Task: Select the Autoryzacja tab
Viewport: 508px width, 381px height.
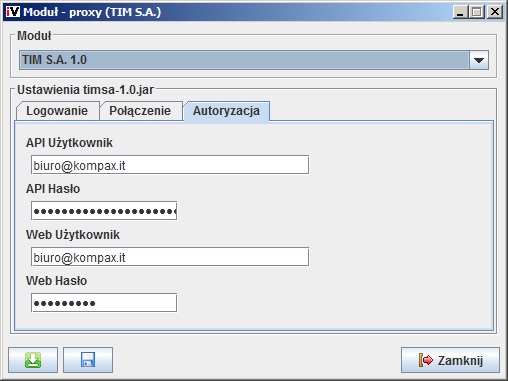Action: tap(226, 111)
